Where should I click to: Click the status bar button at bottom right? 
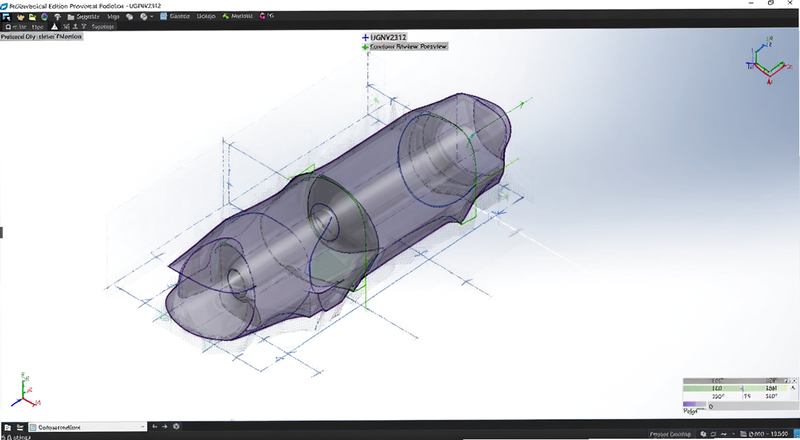tap(670, 434)
